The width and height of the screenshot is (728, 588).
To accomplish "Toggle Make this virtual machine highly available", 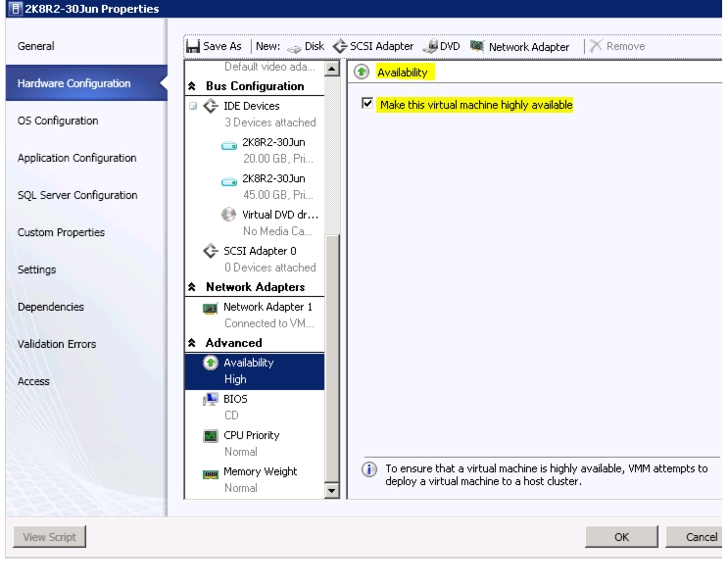I will click(367, 103).
